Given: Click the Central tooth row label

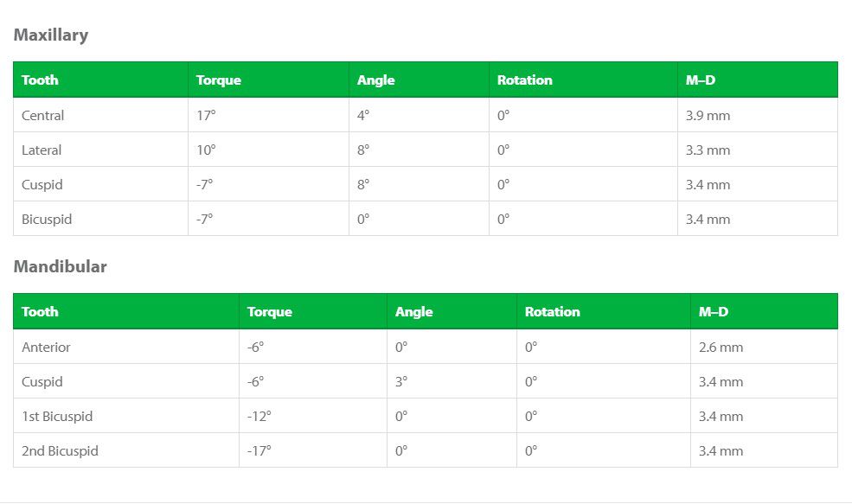Looking at the screenshot, I should coord(43,115).
